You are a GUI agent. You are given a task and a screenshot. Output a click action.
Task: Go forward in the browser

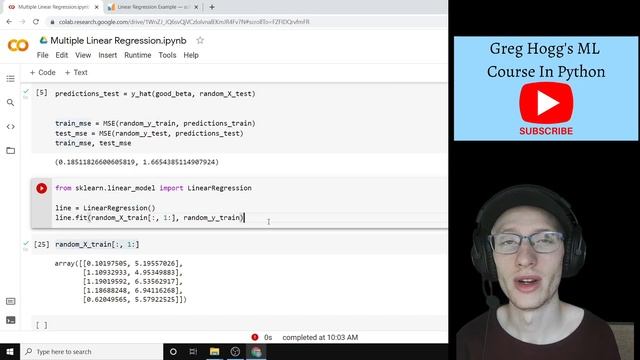(x=22, y=22)
